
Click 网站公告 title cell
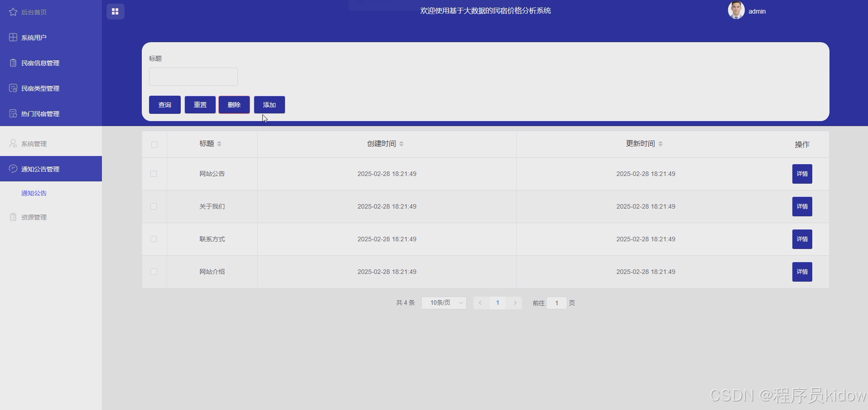tap(212, 174)
